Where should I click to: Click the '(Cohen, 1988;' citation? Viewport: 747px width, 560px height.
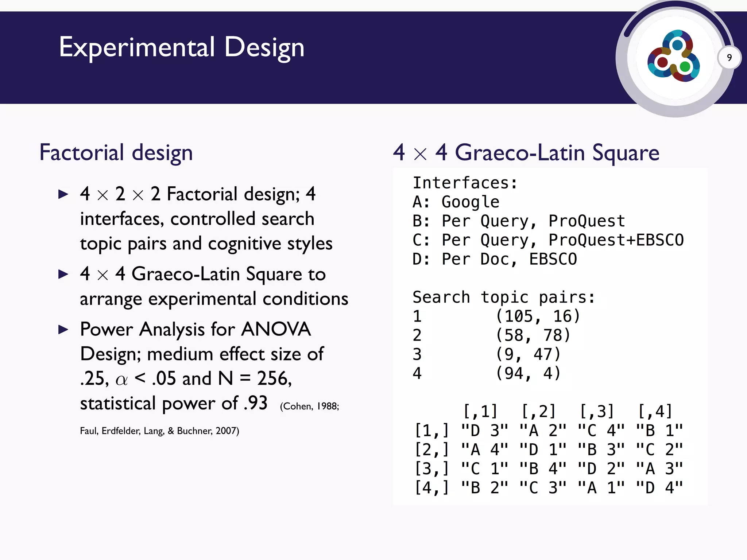tap(309, 407)
